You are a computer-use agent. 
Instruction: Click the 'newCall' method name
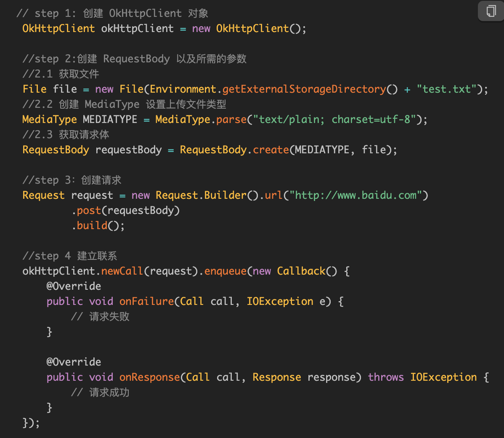click(122, 271)
